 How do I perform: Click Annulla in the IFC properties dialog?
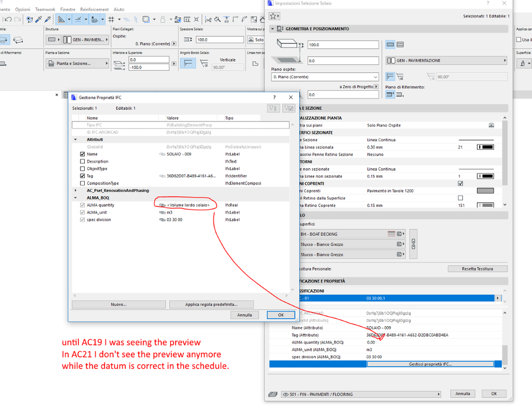point(244,315)
